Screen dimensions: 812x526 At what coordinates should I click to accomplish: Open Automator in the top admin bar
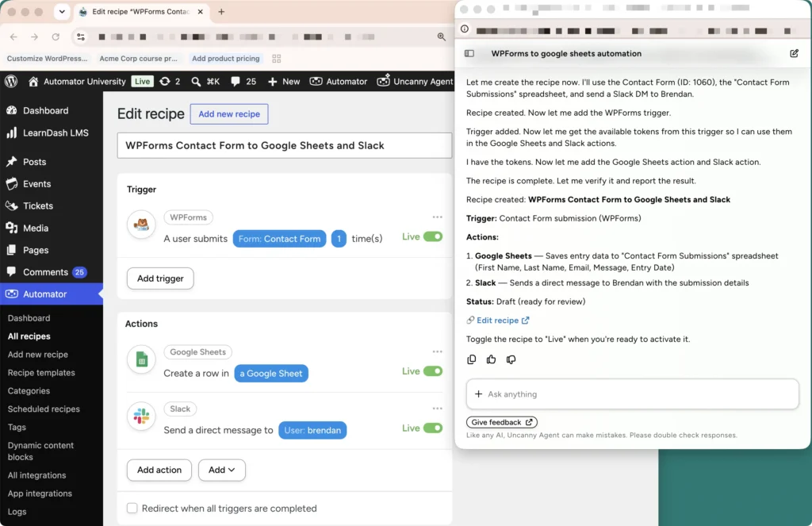[338, 82]
